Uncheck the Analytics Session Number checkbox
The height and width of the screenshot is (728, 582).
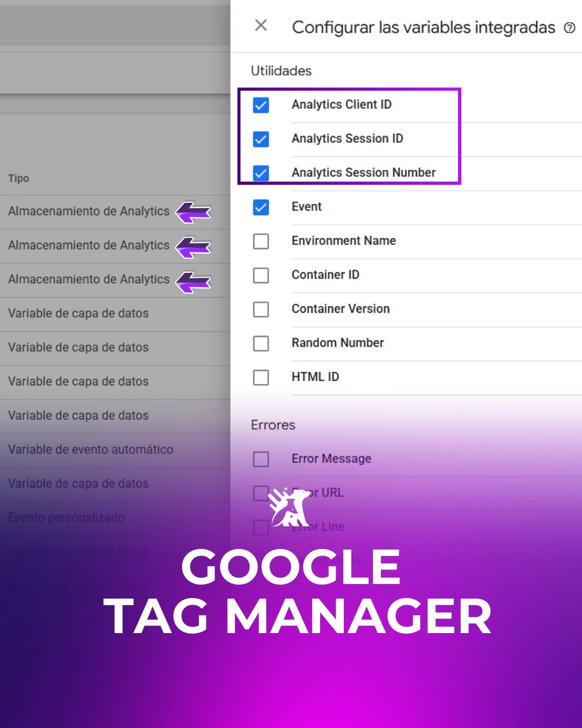pyautogui.click(x=261, y=173)
